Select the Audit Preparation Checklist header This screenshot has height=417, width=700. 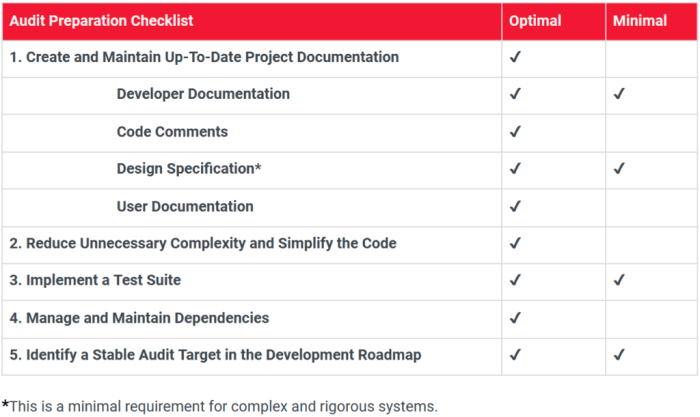[101, 21]
